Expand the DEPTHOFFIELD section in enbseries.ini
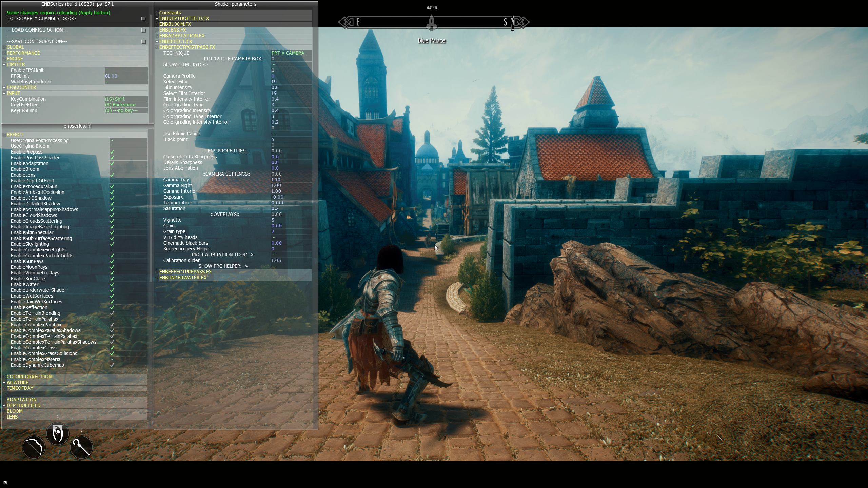This screenshot has width=868, height=488. click(4, 405)
